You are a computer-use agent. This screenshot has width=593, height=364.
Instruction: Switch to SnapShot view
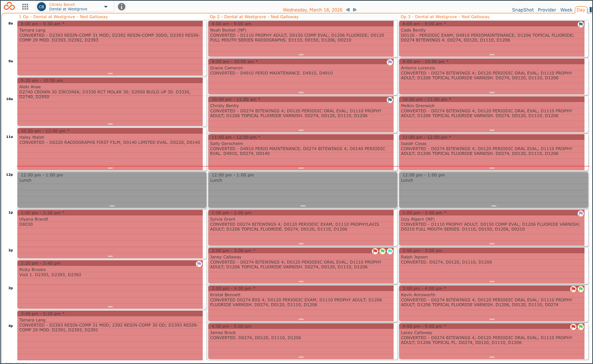(x=523, y=10)
